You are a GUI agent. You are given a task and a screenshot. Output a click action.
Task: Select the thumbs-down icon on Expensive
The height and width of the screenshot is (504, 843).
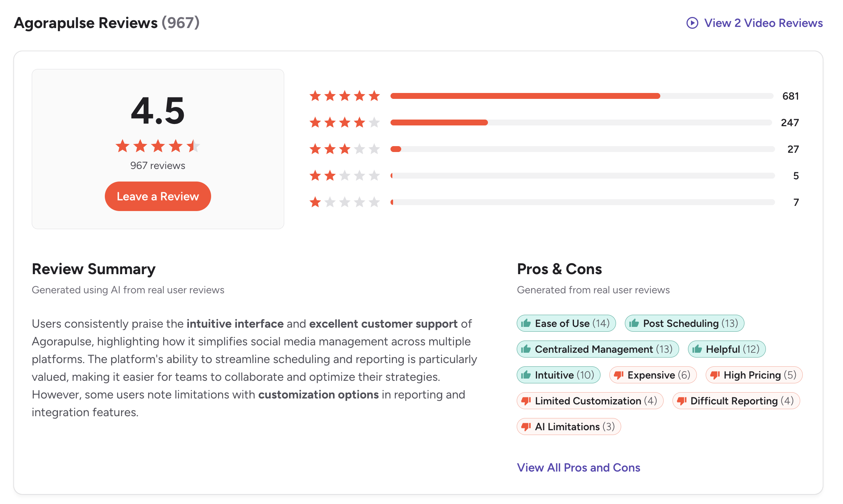coord(619,375)
